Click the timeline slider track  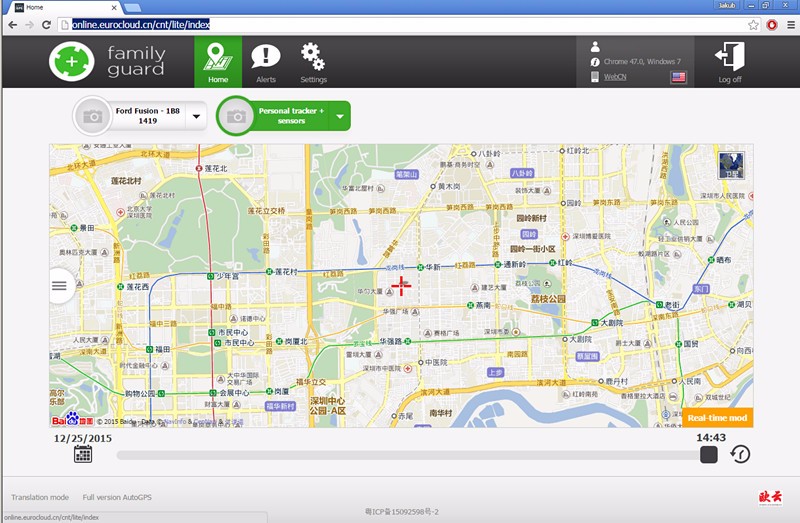408,455
